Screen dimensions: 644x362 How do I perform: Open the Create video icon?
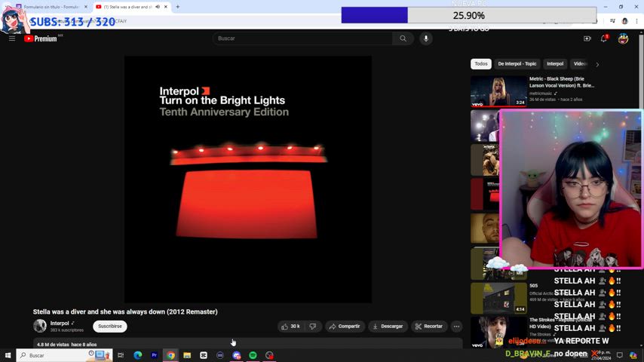(x=587, y=38)
